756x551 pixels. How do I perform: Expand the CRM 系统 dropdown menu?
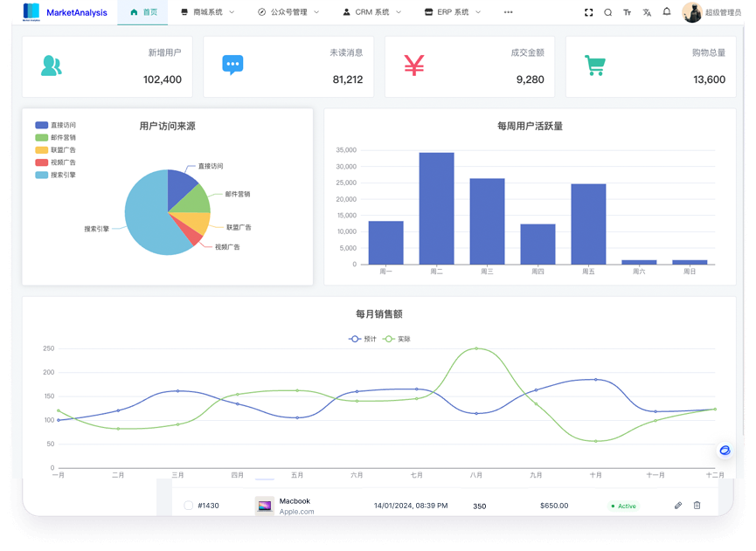click(x=371, y=12)
